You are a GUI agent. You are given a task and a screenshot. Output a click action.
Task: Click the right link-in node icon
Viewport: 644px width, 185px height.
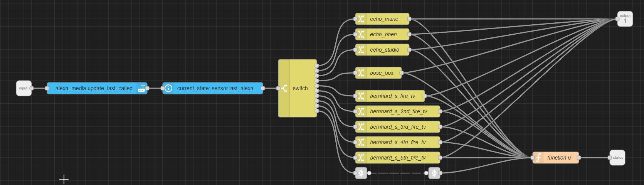coord(434,173)
